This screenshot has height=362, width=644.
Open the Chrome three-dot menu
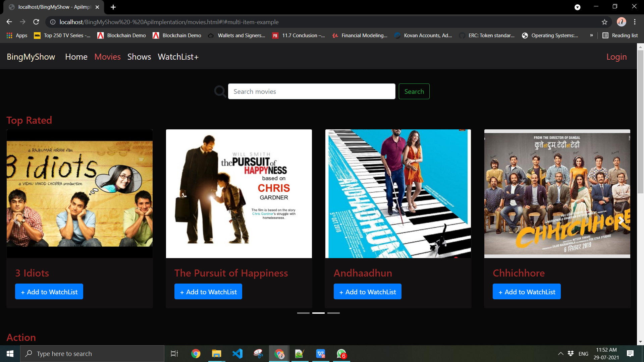point(635,22)
